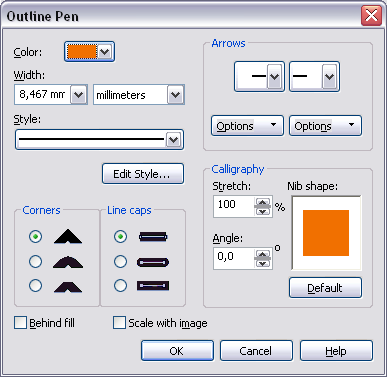Choose the extended square line cap icon
The height and width of the screenshot is (377, 387).
click(x=153, y=286)
